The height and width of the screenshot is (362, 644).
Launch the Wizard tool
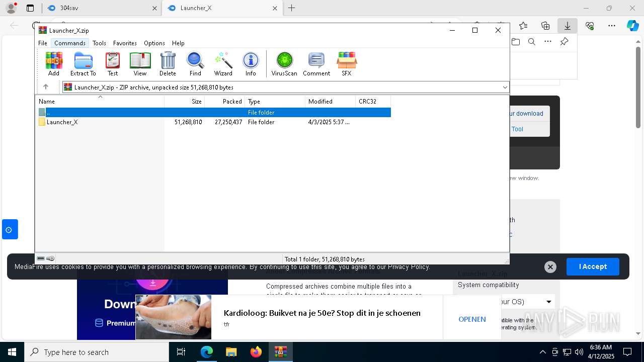click(x=223, y=64)
